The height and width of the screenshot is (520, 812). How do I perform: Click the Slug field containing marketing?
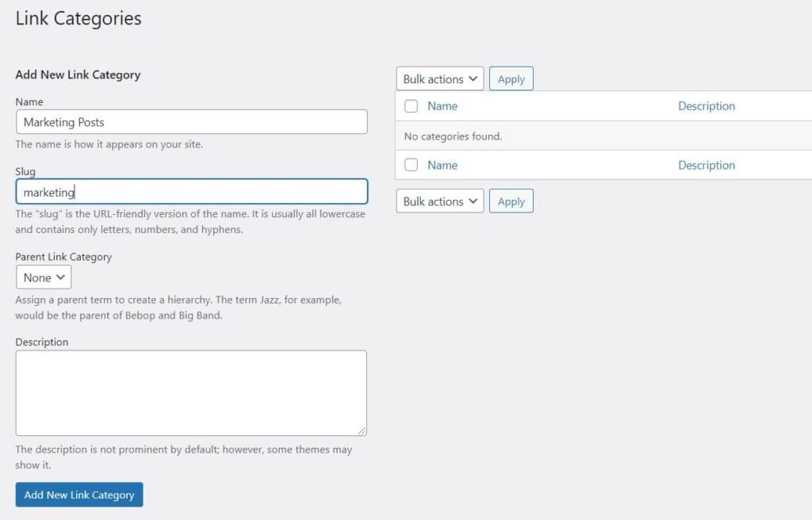click(190, 191)
